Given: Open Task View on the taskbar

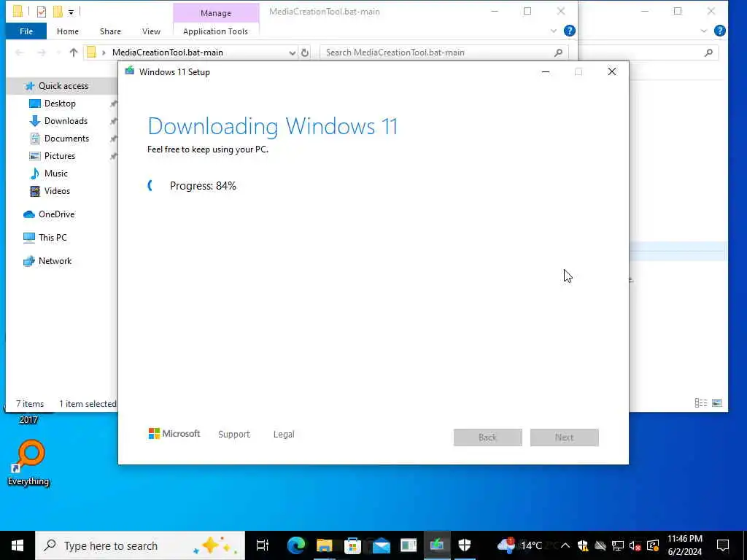Looking at the screenshot, I should [x=263, y=545].
